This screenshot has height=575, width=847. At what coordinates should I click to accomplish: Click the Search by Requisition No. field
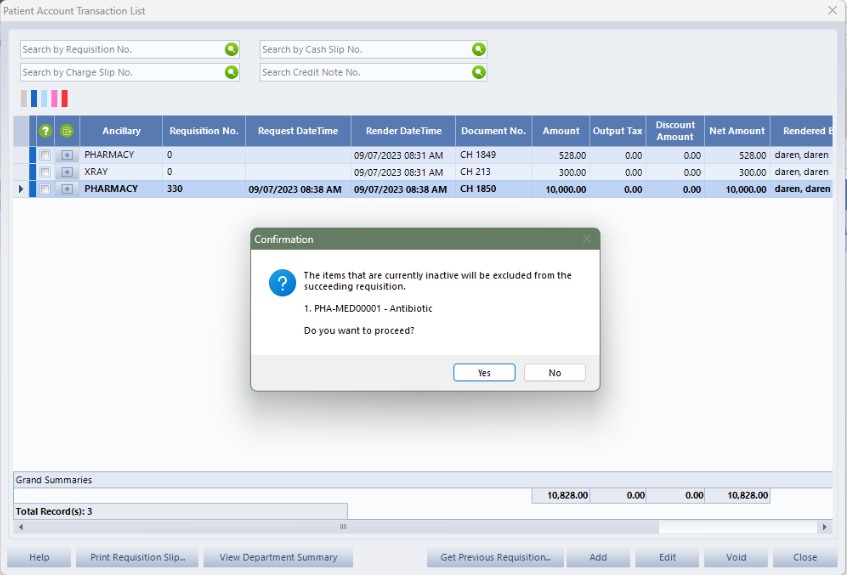click(x=120, y=49)
